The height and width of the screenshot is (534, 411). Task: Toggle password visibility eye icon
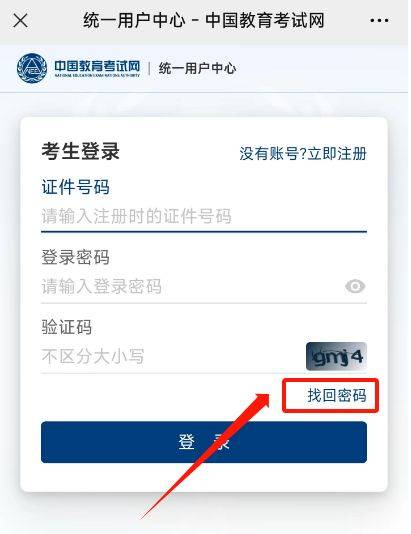355,286
